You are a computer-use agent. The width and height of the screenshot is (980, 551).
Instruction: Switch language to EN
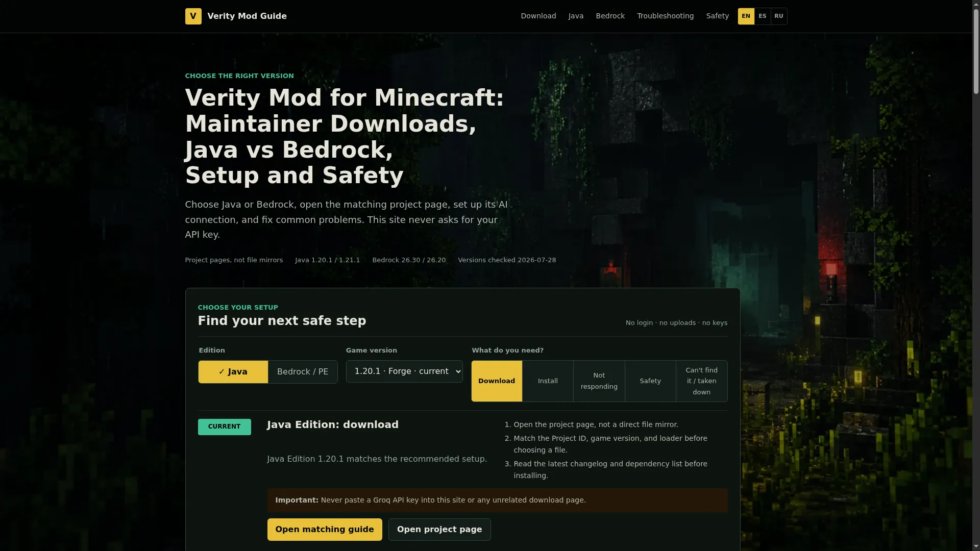tap(746, 16)
